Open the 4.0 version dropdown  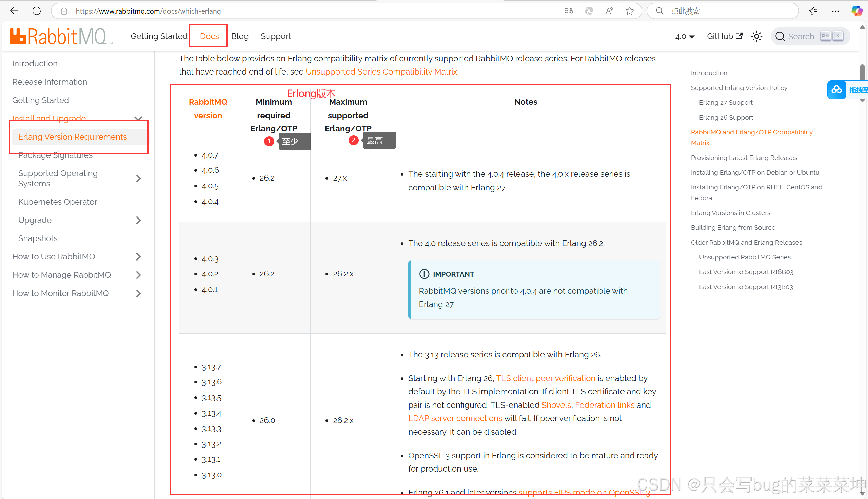[685, 36]
